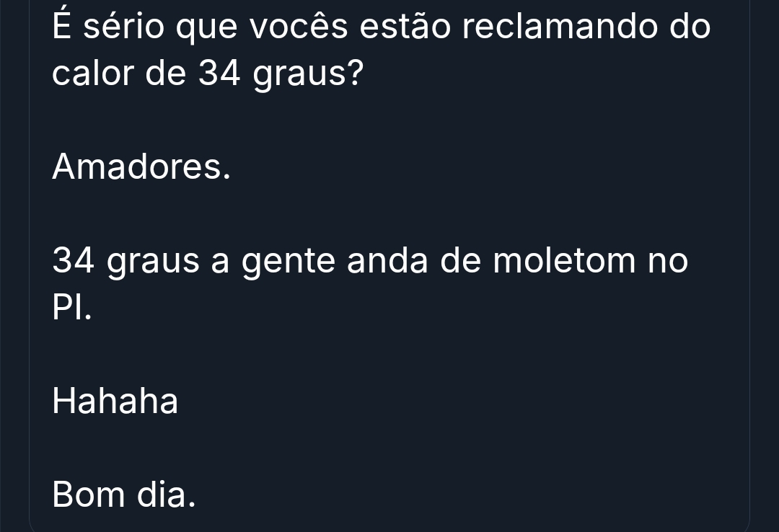Click the word "no" after "moletom"
The image size is (779, 532).
click(668, 261)
